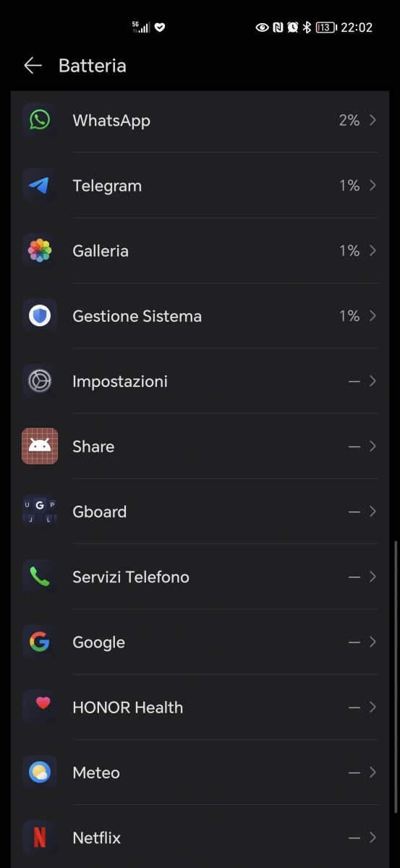Screen dimensions: 400x868
Task: Expand the Meteo row chevron
Action: (373, 773)
